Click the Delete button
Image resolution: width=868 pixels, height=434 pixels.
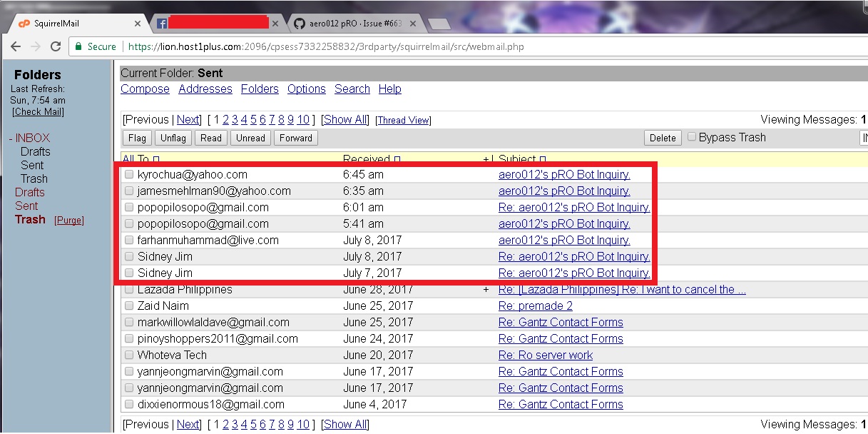pyautogui.click(x=663, y=138)
